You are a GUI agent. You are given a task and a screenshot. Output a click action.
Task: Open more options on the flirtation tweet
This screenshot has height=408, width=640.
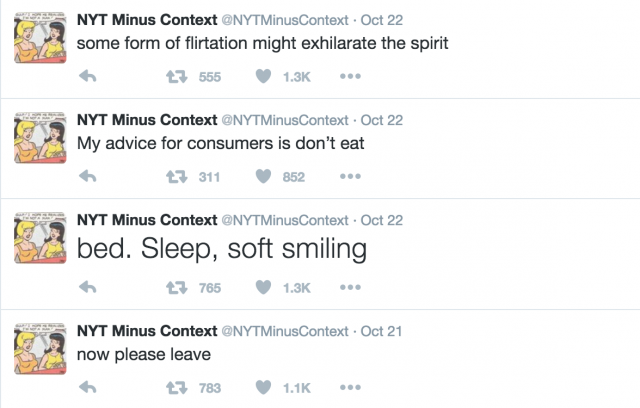(350, 76)
